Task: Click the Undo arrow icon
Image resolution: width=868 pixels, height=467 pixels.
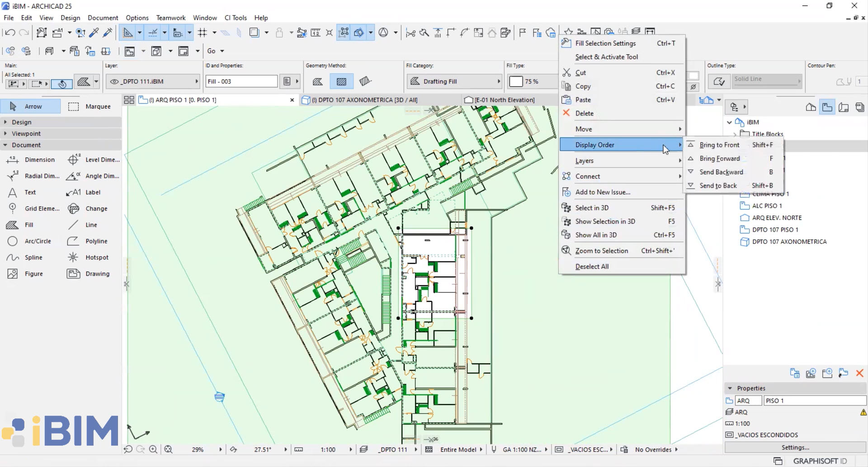Action: point(9,33)
